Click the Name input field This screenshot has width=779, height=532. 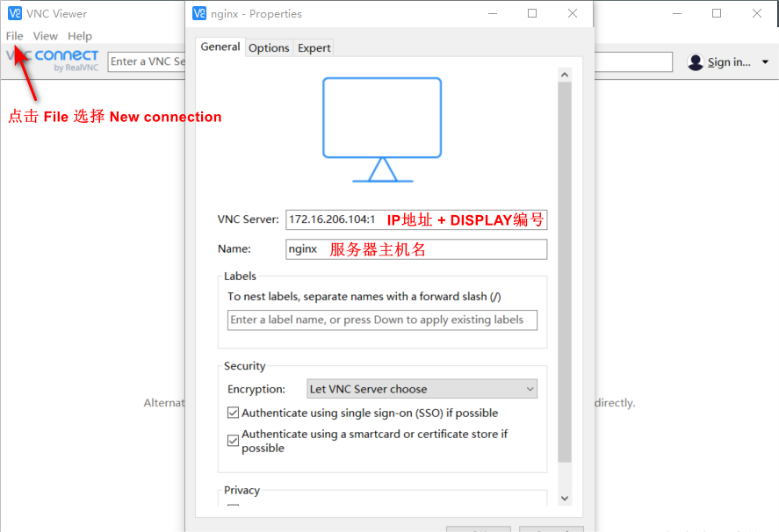pyautogui.click(x=416, y=248)
